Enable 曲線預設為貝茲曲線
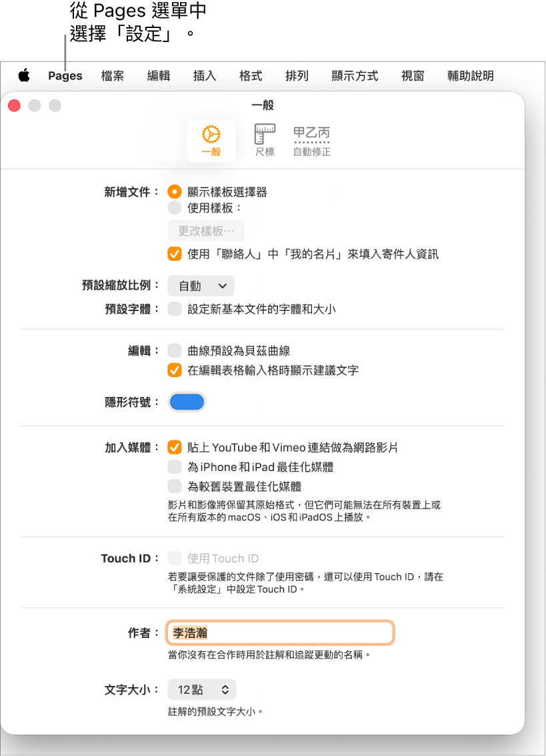The height and width of the screenshot is (756, 546). (x=175, y=350)
